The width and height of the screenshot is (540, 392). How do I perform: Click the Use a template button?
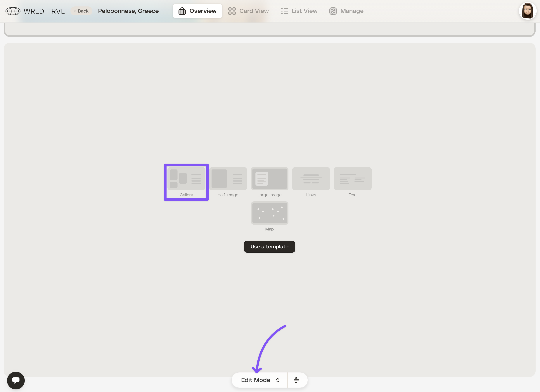click(x=269, y=247)
